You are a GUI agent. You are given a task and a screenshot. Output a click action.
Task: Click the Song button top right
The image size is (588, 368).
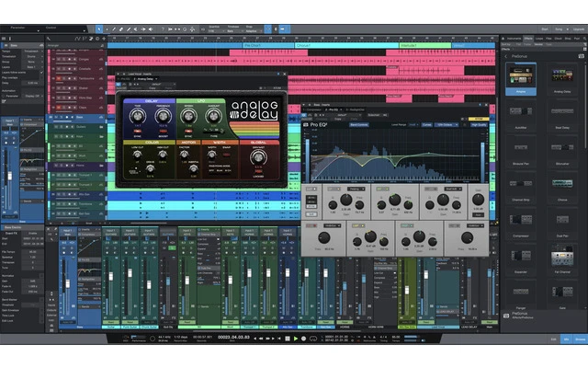pos(559,29)
